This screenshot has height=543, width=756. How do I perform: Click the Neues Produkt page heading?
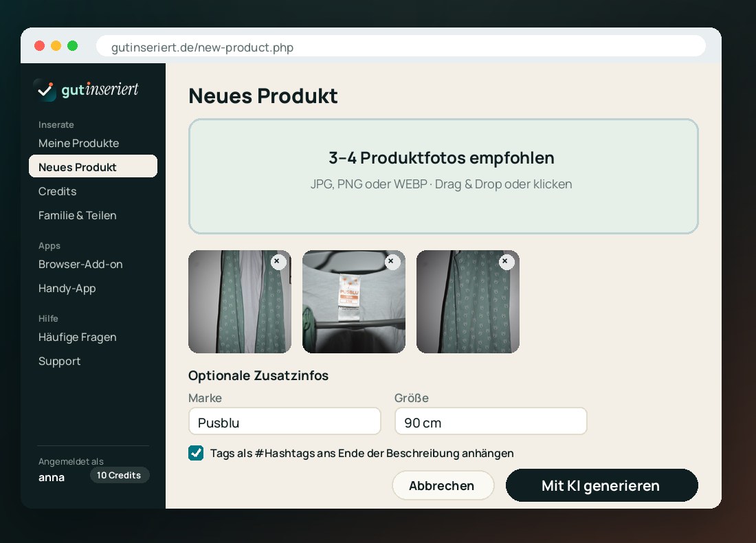[263, 96]
